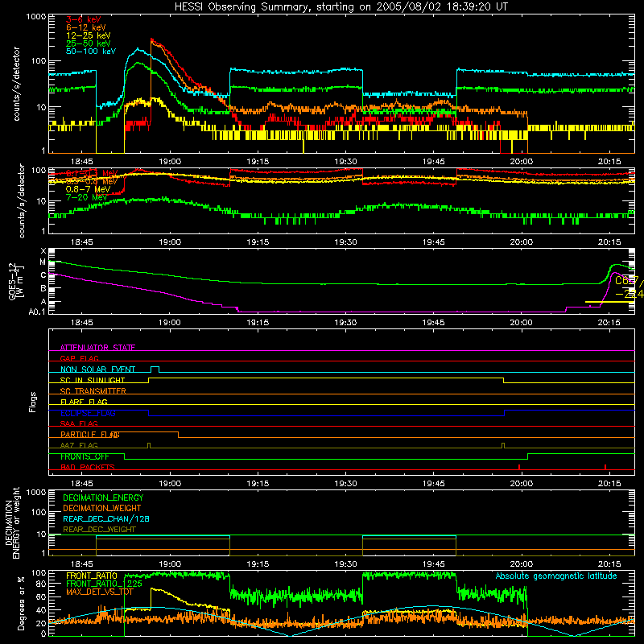Click the A0.1 label on GOES axis
Screen dimensions: 644x644
(x=37, y=312)
